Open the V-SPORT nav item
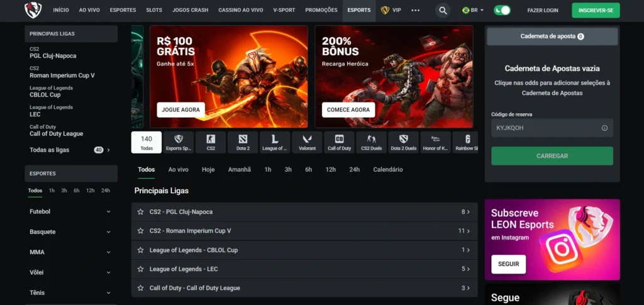Image resolution: width=644 pixels, height=305 pixels. point(284,10)
